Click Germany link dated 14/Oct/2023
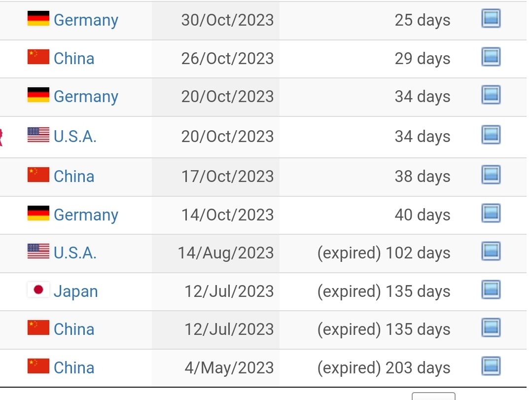 (x=86, y=215)
